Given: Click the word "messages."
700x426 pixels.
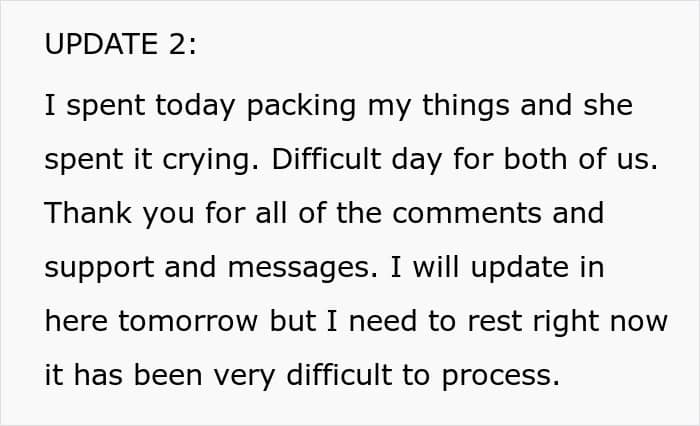Looking at the screenshot, I should 303,269.
